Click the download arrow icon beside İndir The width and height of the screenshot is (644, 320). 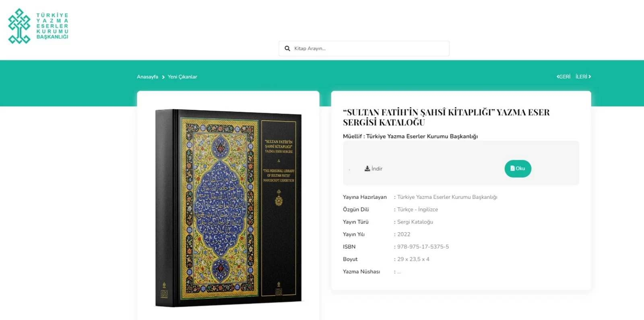tap(367, 169)
